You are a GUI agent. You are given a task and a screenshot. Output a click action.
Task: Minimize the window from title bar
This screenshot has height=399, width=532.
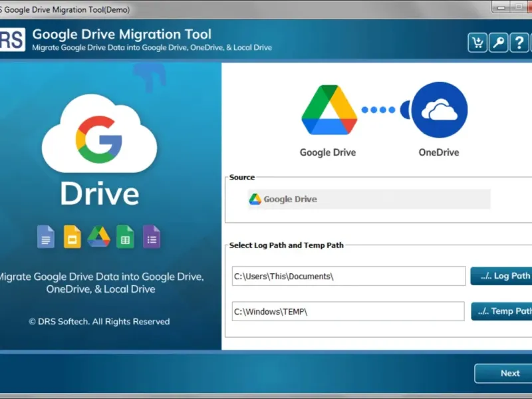pos(501,7)
